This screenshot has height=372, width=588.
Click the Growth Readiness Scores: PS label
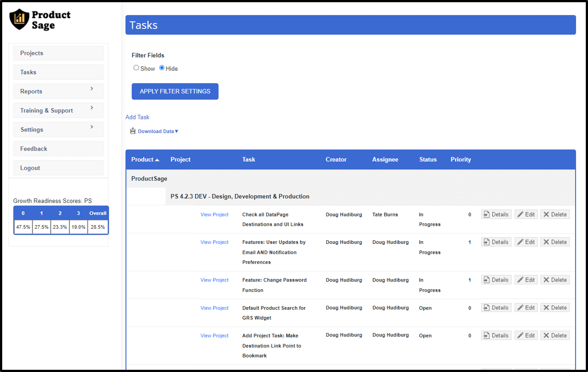pos(52,201)
